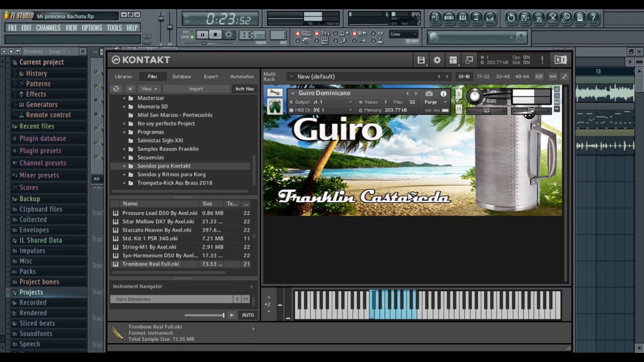
Task: Click Kontakt minimized view icon
Action: point(469,60)
